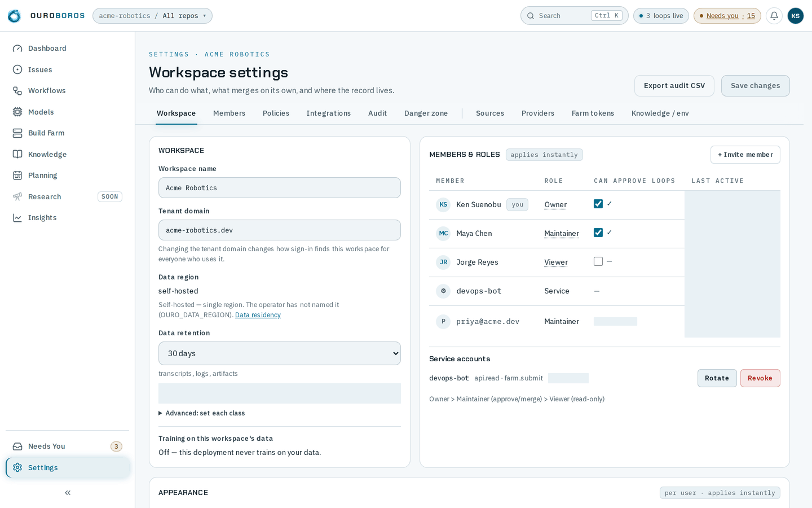Image resolution: width=812 pixels, height=508 pixels.
Task: Click Jorge Reyes' JR avatar
Action: coord(443,262)
